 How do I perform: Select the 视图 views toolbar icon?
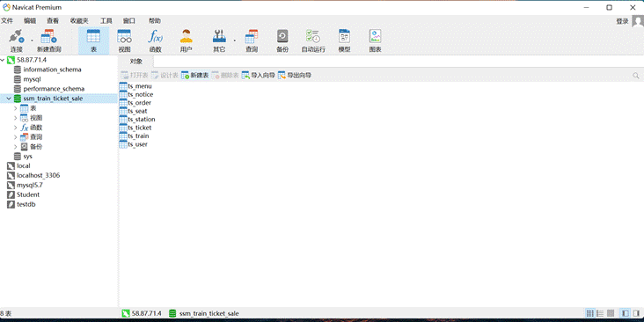[124, 41]
